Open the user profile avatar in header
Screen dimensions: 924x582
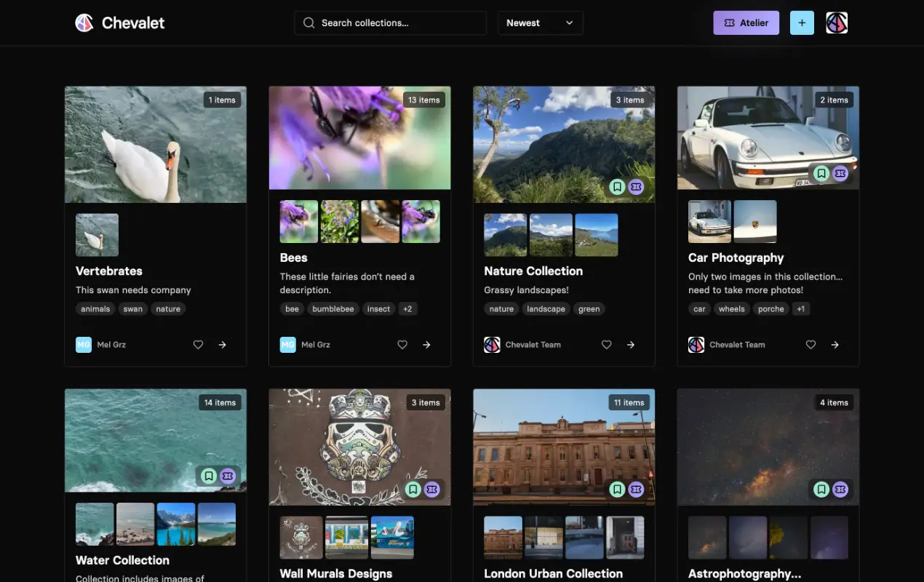pyautogui.click(x=837, y=23)
